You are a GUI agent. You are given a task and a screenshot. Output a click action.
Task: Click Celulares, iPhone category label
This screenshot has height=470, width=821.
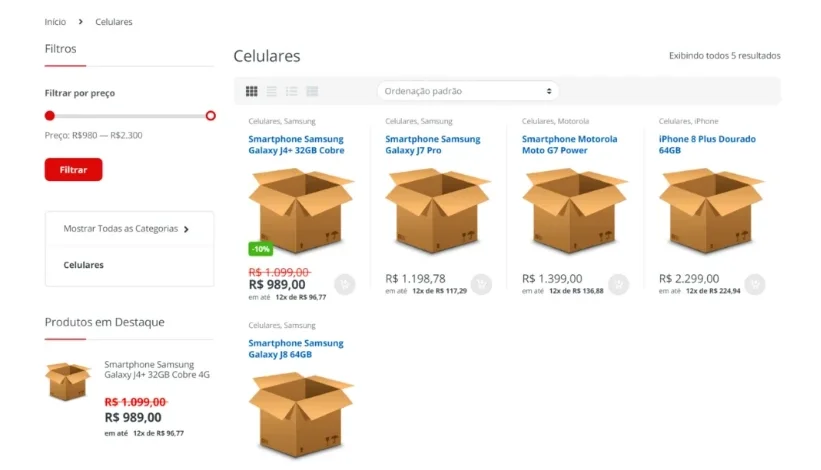(x=689, y=121)
